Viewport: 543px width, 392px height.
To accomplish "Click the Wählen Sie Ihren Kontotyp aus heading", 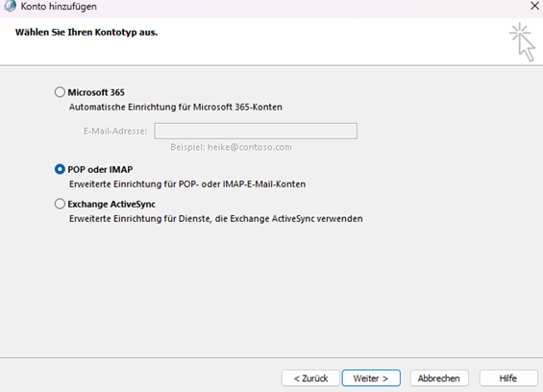I will pyautogui.click(x=86, y=33).
